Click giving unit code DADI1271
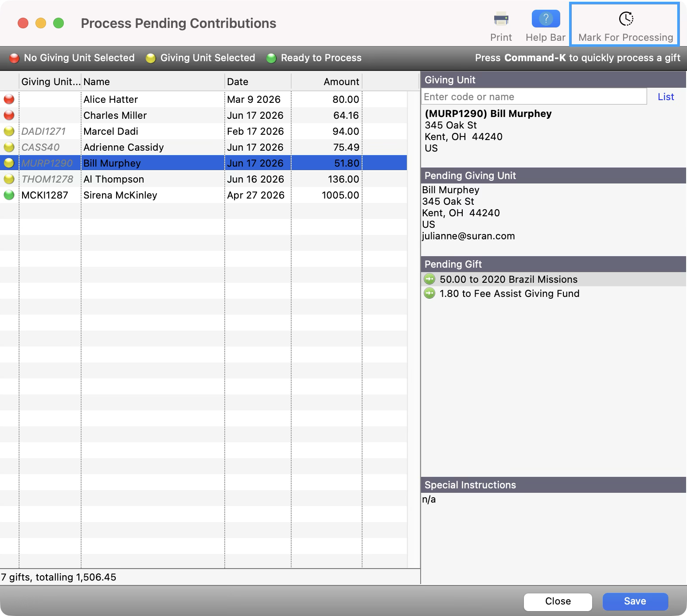The height and width of the screenshot is (616, 687). click(x=43, y=131)
